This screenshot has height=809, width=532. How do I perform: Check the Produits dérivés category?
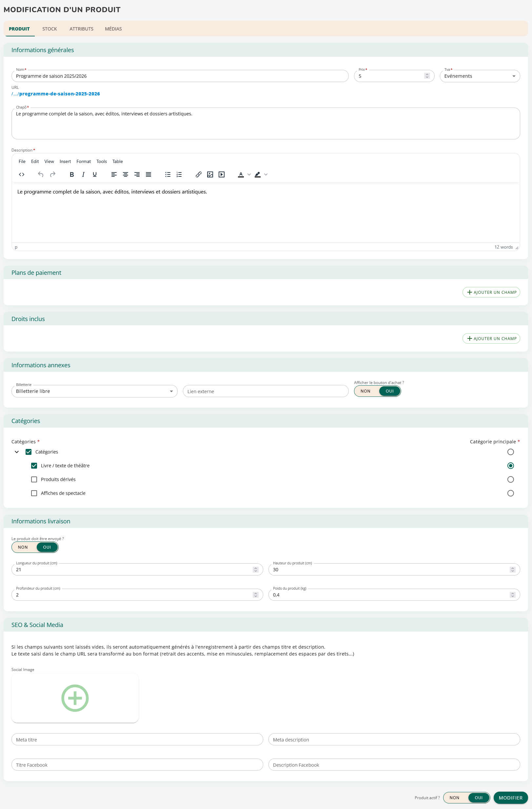click(x=34, y=479)
